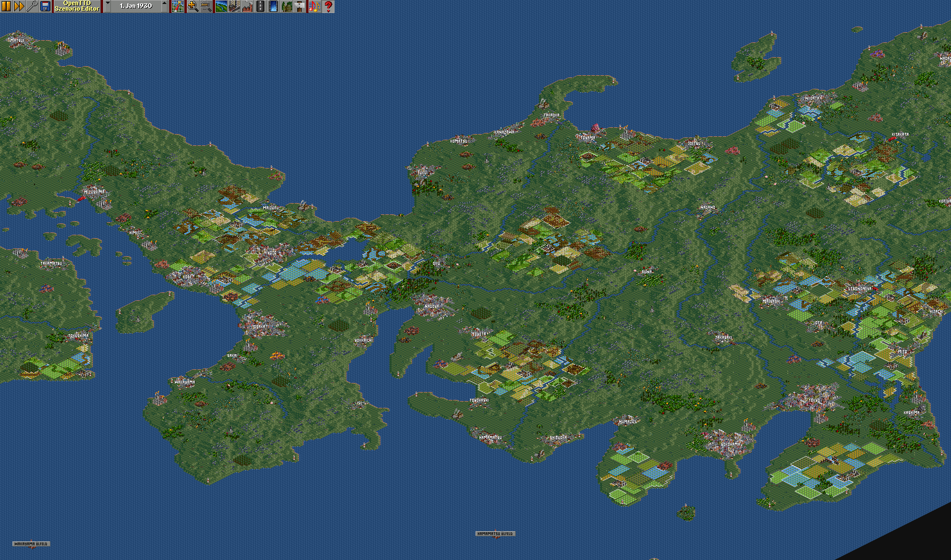Open the landscape generation tool
The height and width of the screenshot is (560, 951).
click(x=221, y=6)
